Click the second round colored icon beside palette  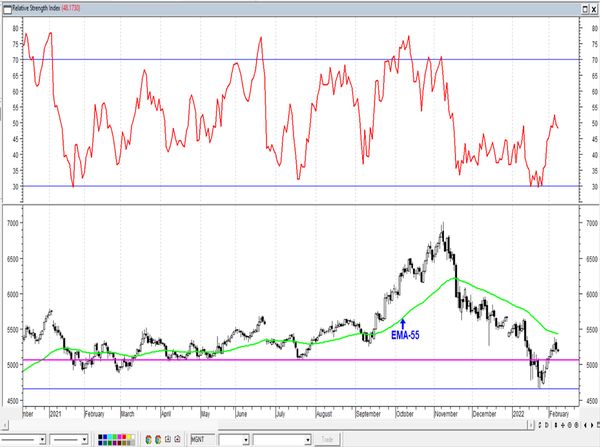point(159,439)
